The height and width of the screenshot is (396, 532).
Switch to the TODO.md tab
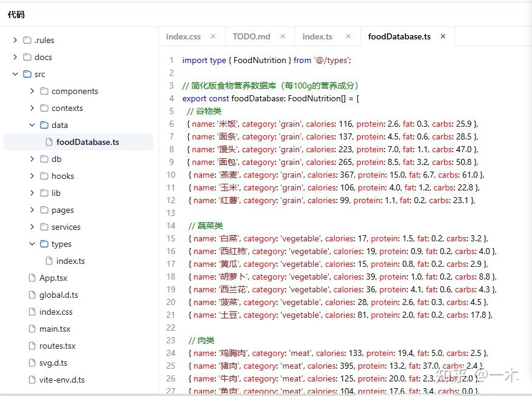click(x=251, y=36)
